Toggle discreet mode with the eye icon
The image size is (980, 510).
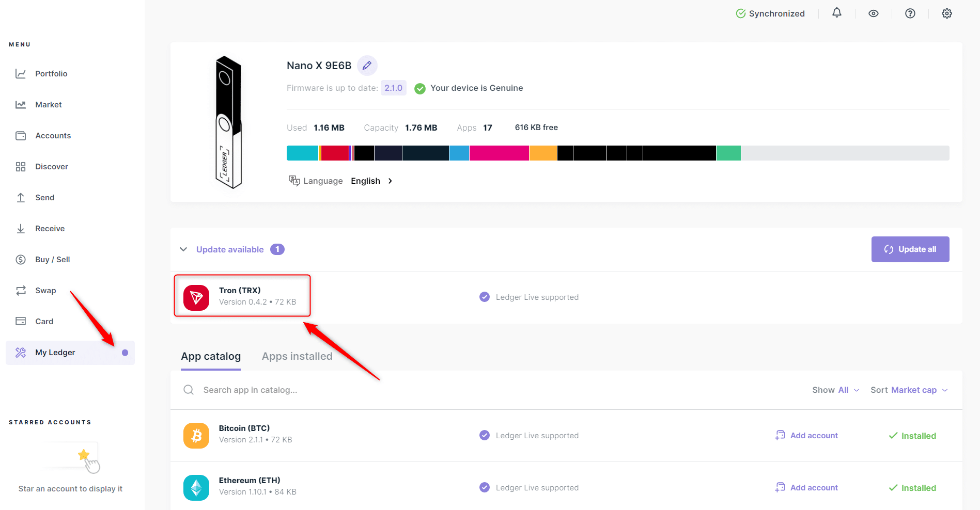coord(874,13)
